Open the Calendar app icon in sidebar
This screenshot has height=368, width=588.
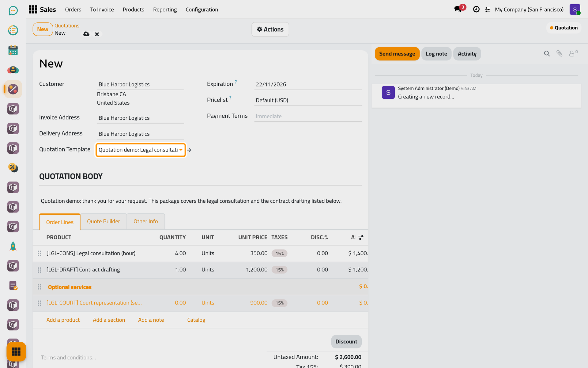pyautogui.click(x=13, y=50)
